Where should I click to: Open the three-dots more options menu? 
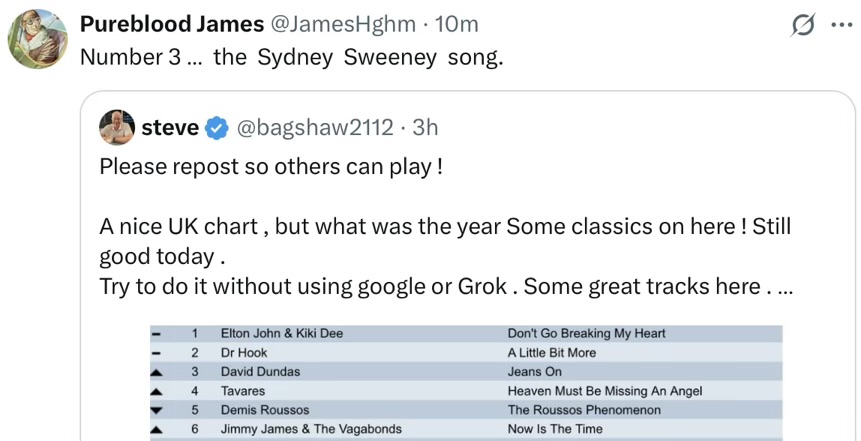pos(842,25)
